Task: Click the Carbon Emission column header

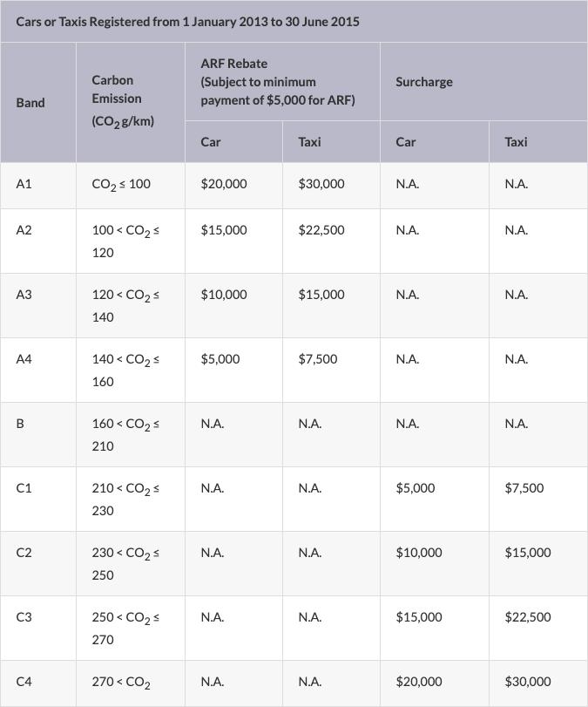Action: [x=123, y=100]
